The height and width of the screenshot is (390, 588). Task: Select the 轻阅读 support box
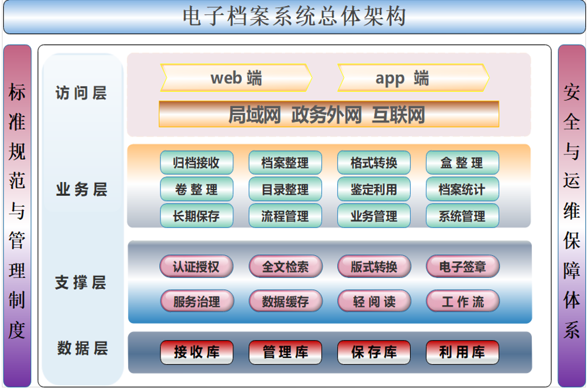374,301
